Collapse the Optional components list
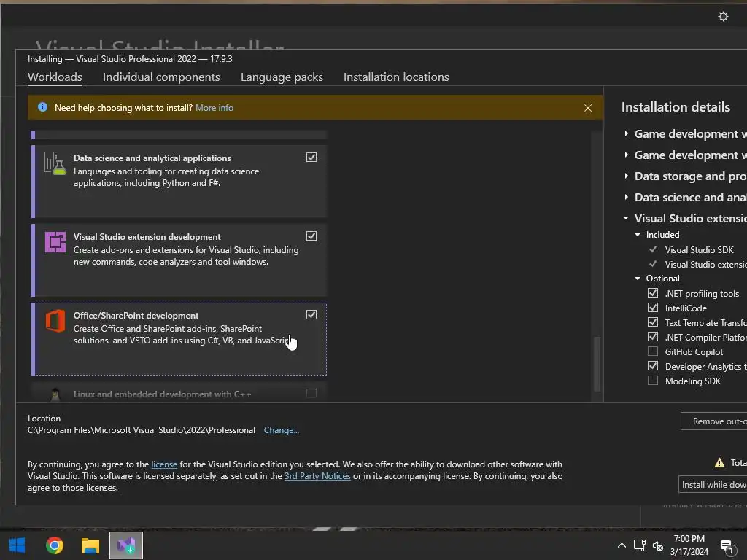747x560 pixels. click(x=638, y=279)
